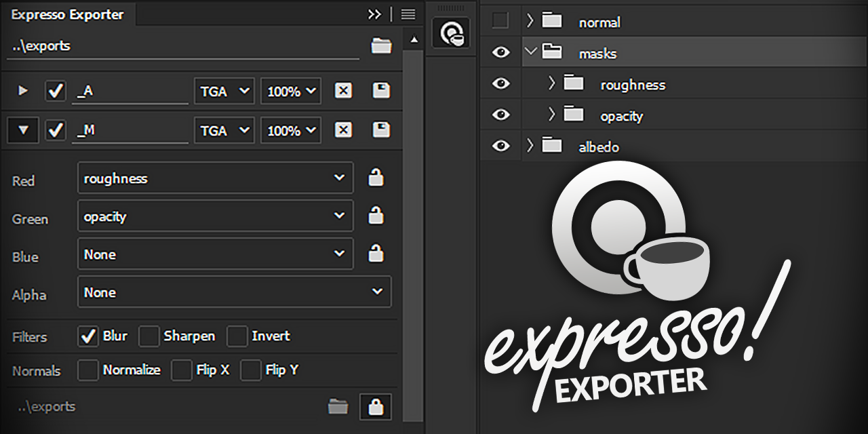
Task: Click the lock icon next to bottom exports path
Action: 375,407
